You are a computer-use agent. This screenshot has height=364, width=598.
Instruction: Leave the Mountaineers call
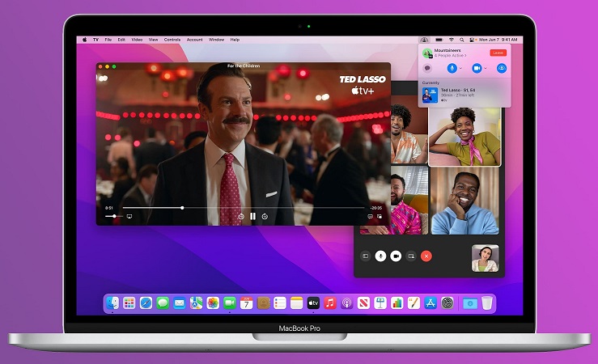(x=498, y=53)
